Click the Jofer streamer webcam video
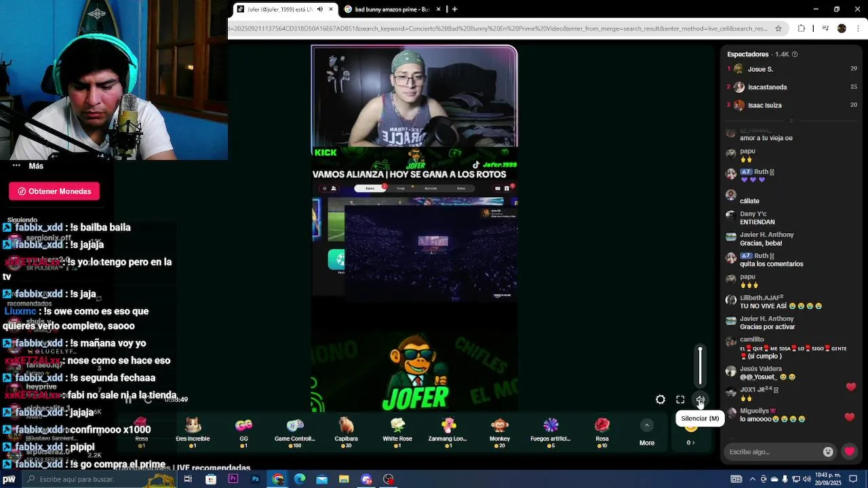 (x=414, y=96)
